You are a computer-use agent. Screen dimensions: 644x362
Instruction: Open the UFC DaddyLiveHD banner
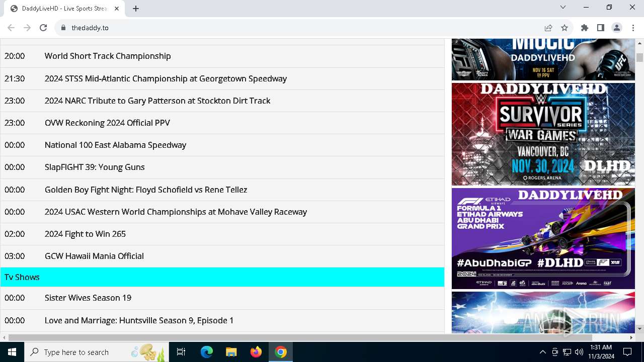pyautogui.click(x=543, y=59)
